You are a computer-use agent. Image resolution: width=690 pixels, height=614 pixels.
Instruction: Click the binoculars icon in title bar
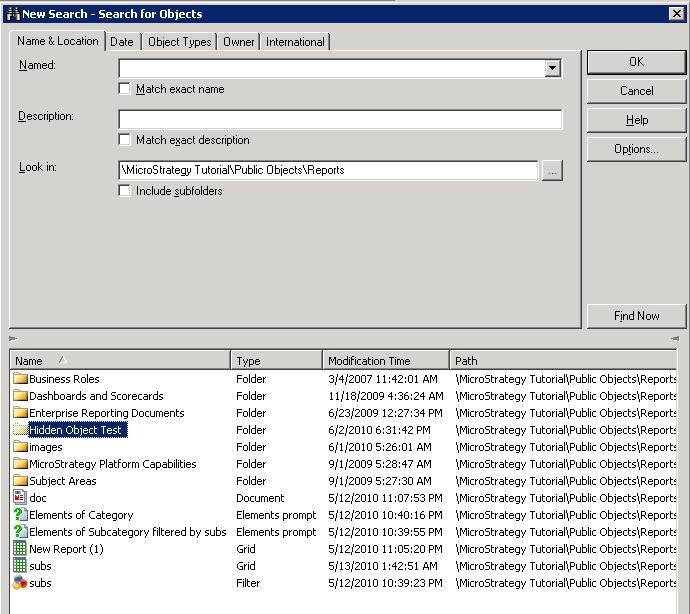[x=13, y=14]
